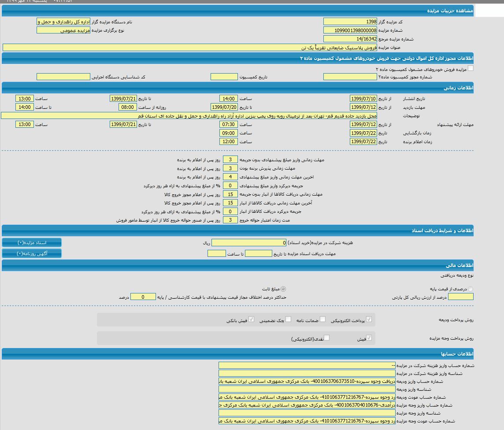Focus the auction number field 1099001398000008
The height and width of the screenshot is (430, 504).
coord(350,30)
